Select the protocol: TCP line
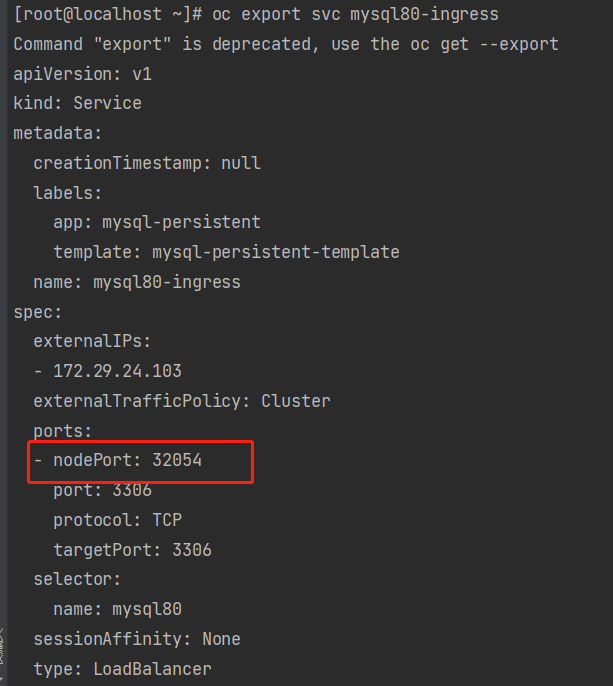 117,520
